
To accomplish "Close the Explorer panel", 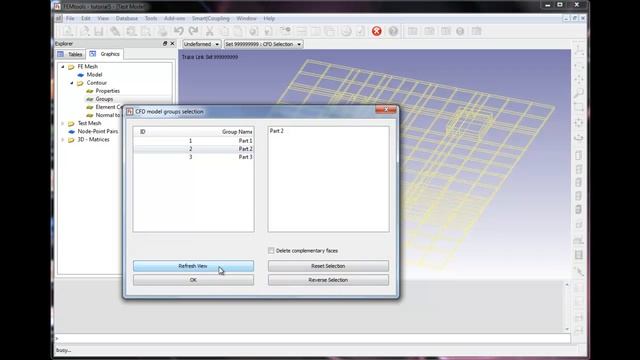I will pos(172,43).
